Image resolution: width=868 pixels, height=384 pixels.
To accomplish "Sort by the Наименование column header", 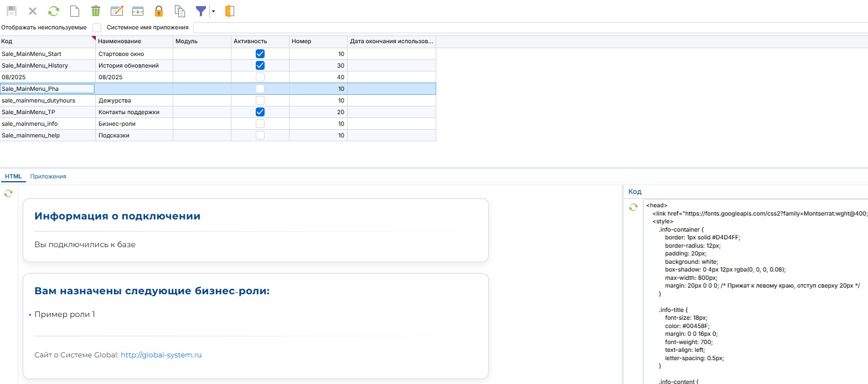I will [135, 42].
